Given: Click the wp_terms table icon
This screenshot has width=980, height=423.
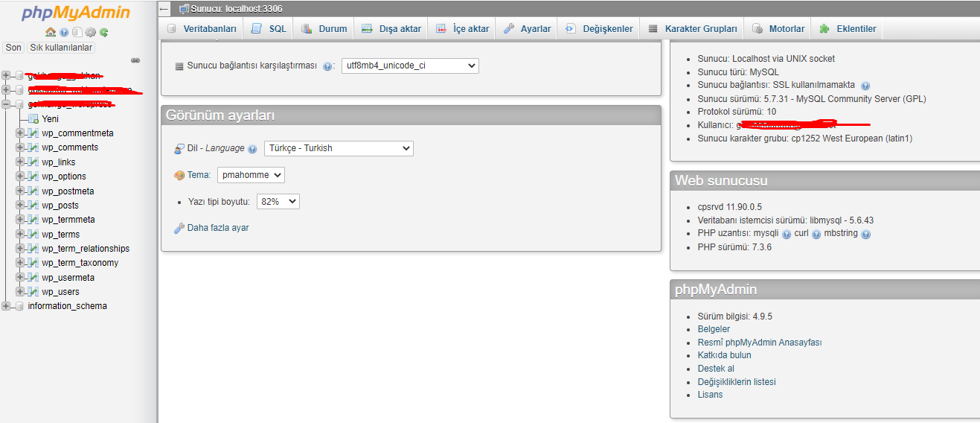Looking at the screenshot, I should point(33,235).
